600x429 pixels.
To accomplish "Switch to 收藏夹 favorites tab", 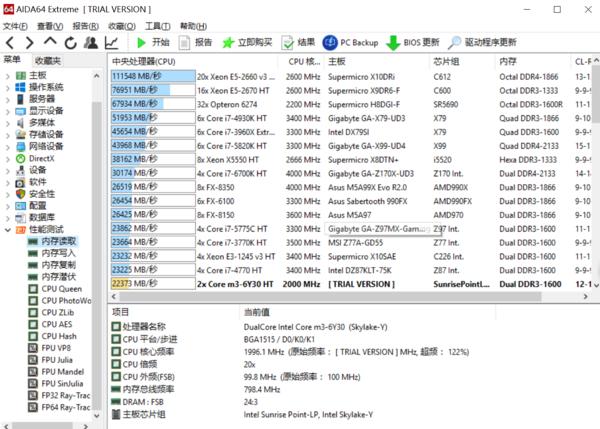I will [48, 60].
